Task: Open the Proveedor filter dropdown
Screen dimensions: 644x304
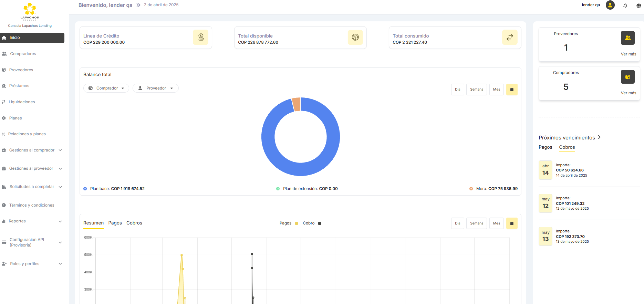Action: 156,88
